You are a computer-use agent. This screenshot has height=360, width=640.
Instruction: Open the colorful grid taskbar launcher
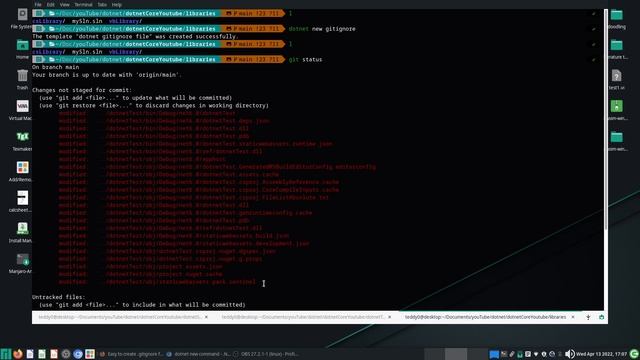pyautogui.click(x=90, y=354)
